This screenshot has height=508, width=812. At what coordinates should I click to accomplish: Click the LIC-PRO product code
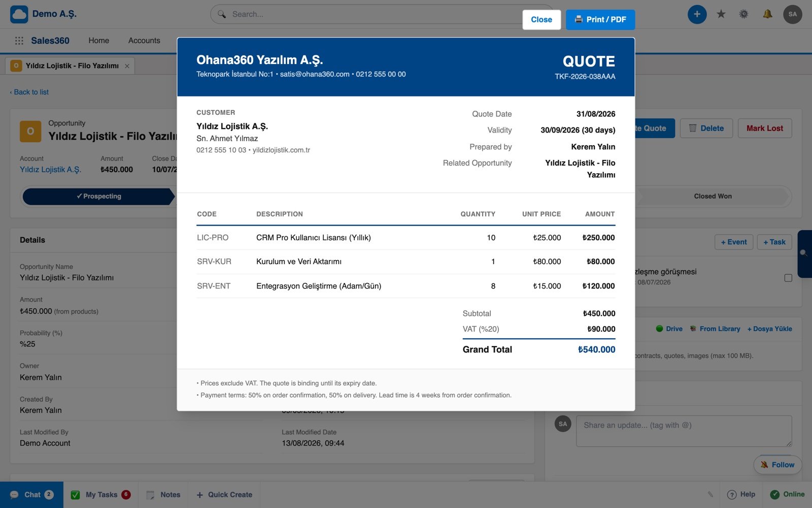coord(213,238)
